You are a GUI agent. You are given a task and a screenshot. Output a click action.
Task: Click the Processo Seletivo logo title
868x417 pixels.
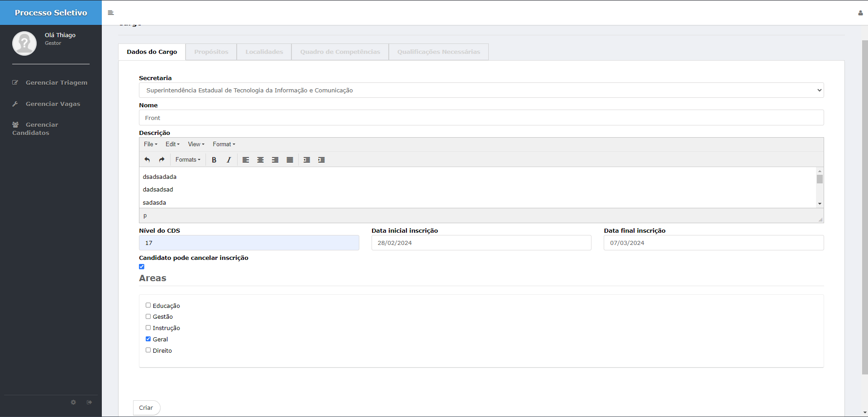pyautogui.click(x=51, y=13)
